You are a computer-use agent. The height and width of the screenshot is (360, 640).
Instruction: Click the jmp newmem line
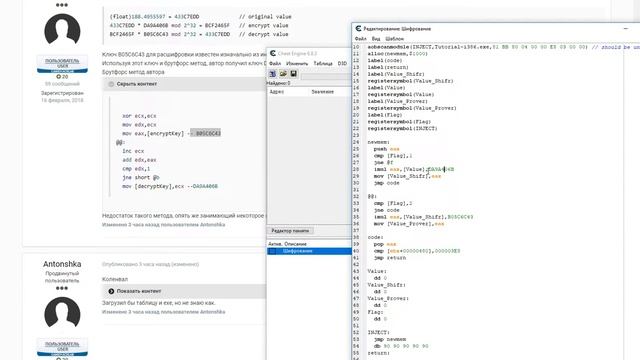click(x=390, y=339)
